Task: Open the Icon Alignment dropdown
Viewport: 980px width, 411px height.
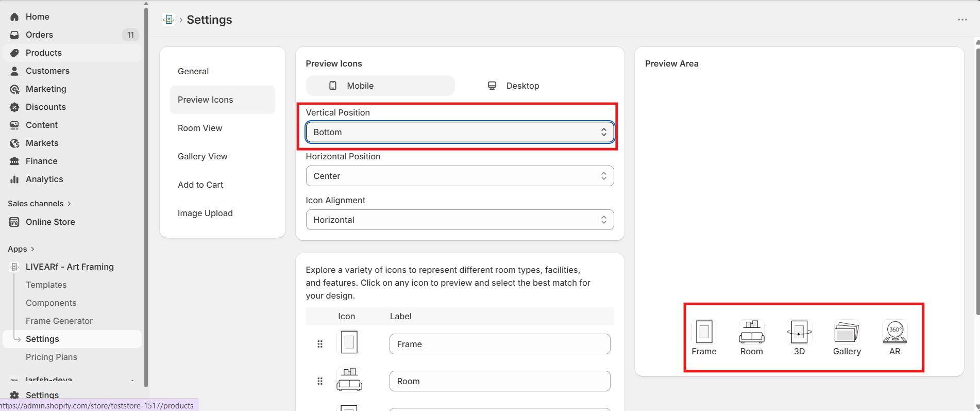Action: click(x=460, y=220)
